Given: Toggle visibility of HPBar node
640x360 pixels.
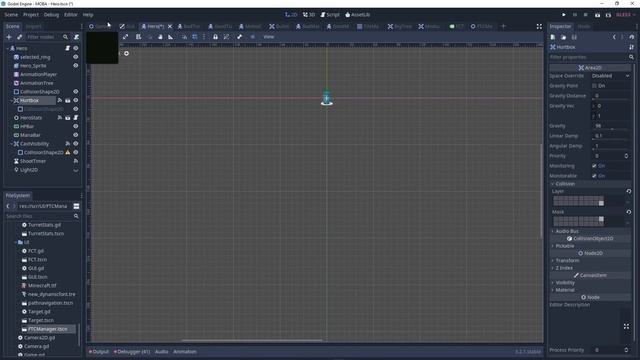Looking at the screenshot, I should click(x=76, y=127).
